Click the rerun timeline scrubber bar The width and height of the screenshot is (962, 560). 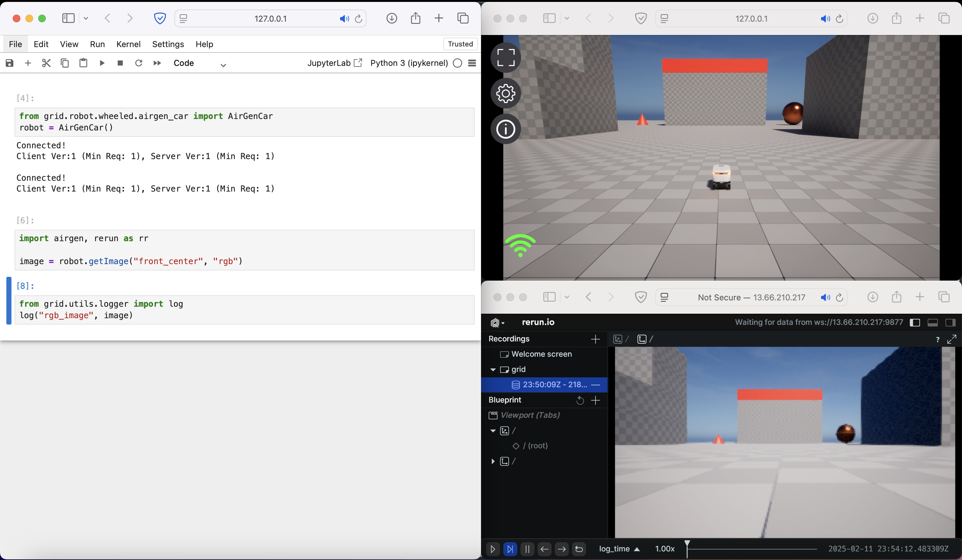[751, 549]
